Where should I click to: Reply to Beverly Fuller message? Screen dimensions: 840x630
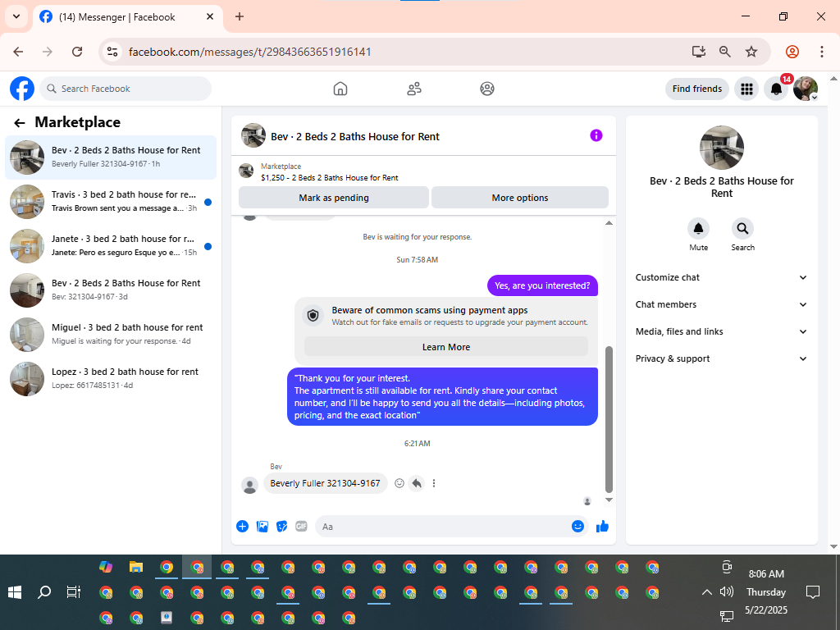417,483
